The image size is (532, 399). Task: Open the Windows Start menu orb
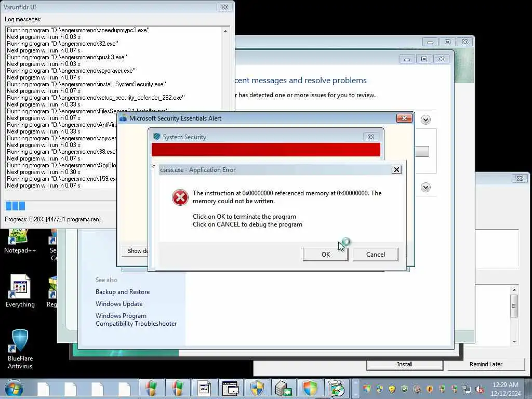pyautogui.click(x=14, y=389)
